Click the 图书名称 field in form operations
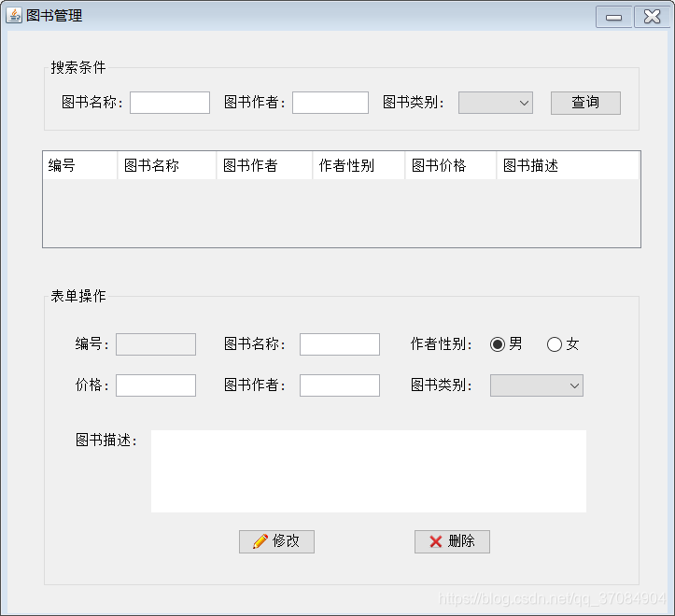675x616 pixels. coord(340,344)
